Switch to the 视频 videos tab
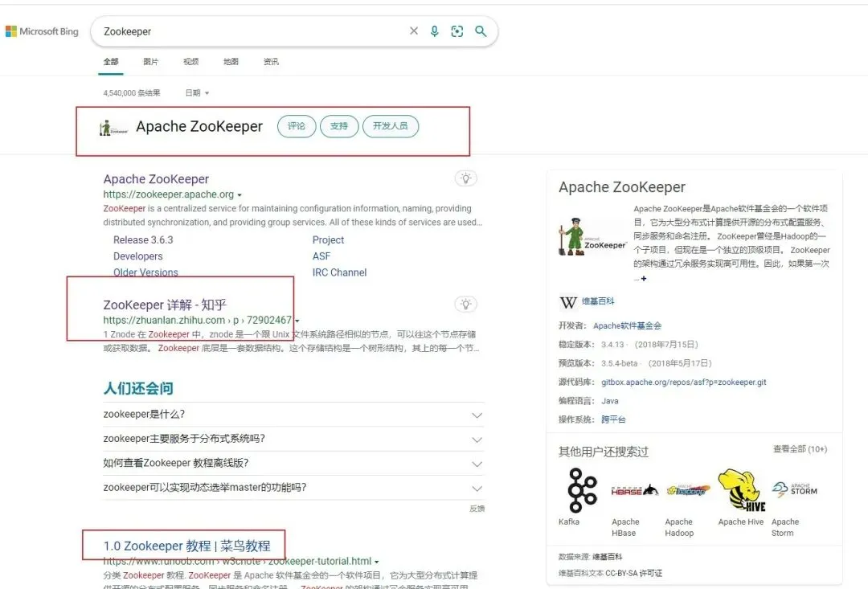The width and height of the screenshot is (868, 589). [x=191, y=61]
